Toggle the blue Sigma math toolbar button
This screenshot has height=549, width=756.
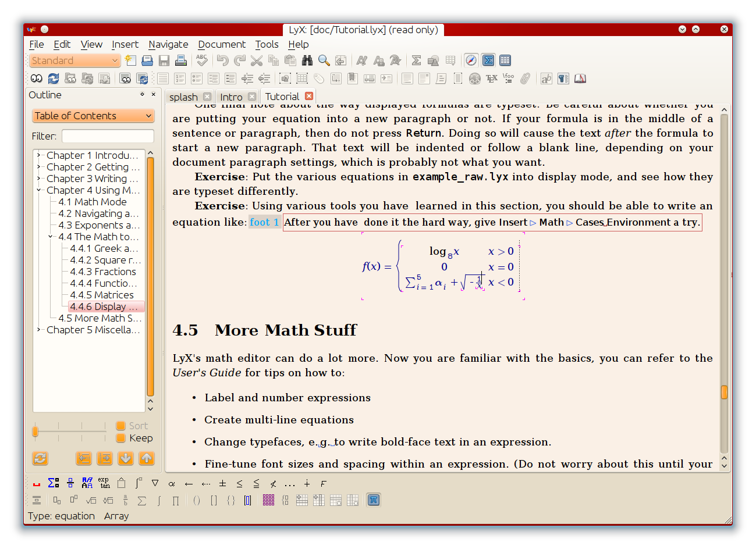(488, 60)
